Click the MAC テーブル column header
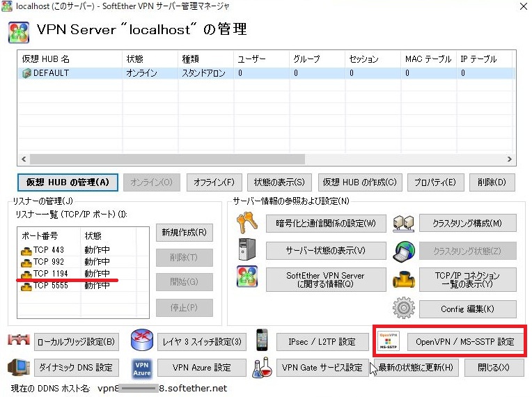This screenshot has height=397, width=532. click(428, 59)
